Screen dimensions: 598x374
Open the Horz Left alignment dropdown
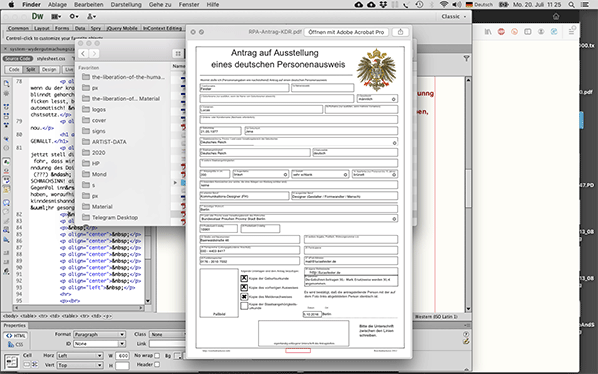[80, 355]
